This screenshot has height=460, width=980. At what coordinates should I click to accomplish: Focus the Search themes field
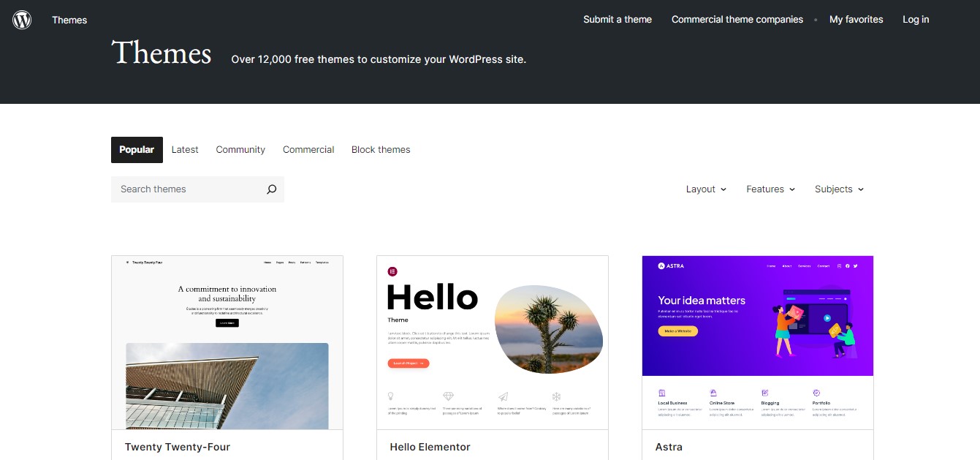pos(197,189)
